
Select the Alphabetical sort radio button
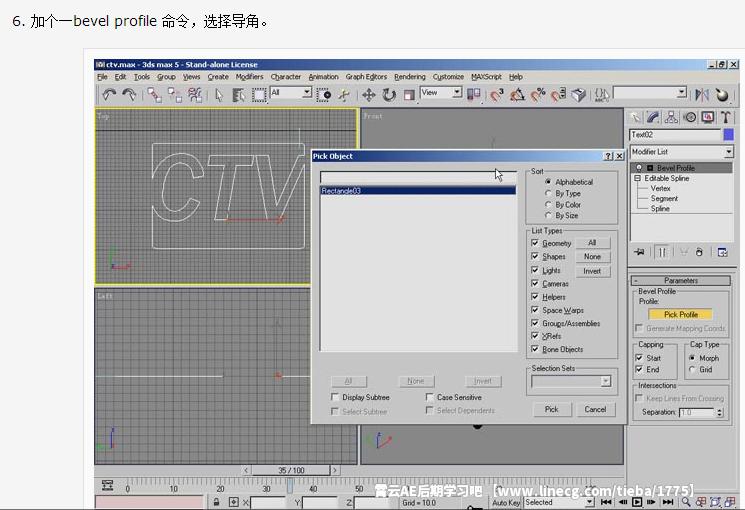click(548, 182)
